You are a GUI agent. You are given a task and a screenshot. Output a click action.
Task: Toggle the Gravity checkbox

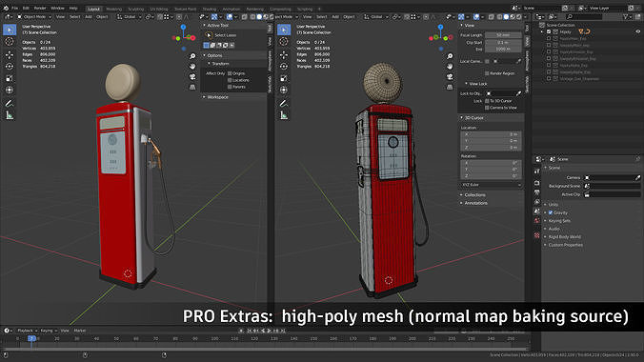[551, 212]
